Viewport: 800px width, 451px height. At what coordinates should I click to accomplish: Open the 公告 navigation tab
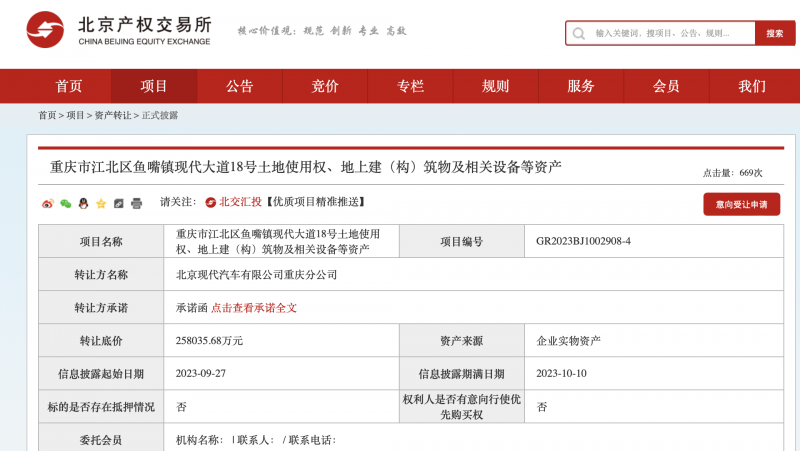pos(239,86)
